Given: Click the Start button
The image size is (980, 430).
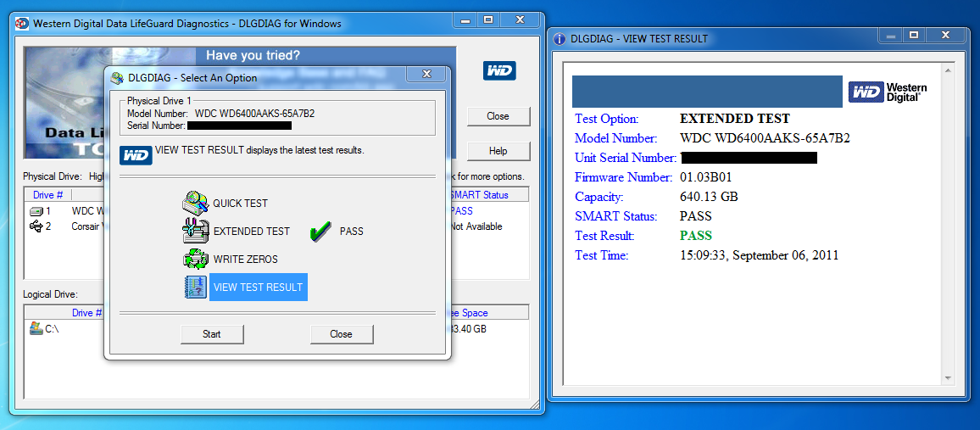Looking at the screenshot, I should pos(212,334).
